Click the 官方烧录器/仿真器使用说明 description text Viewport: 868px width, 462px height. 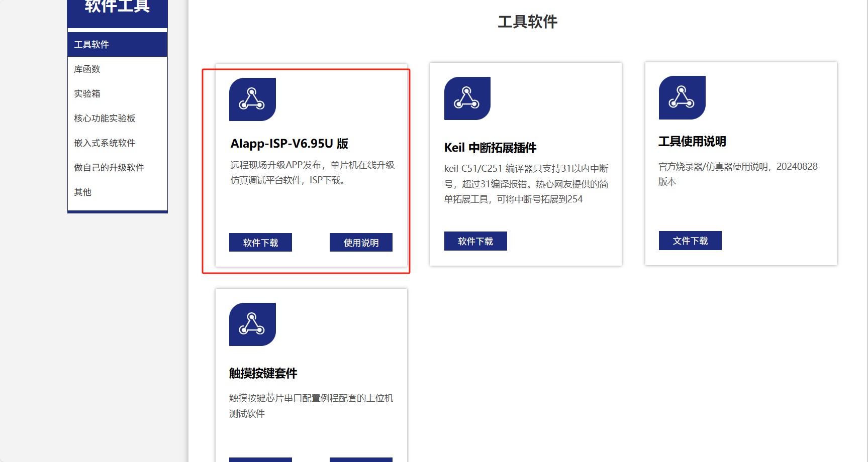tap(738, 174)
